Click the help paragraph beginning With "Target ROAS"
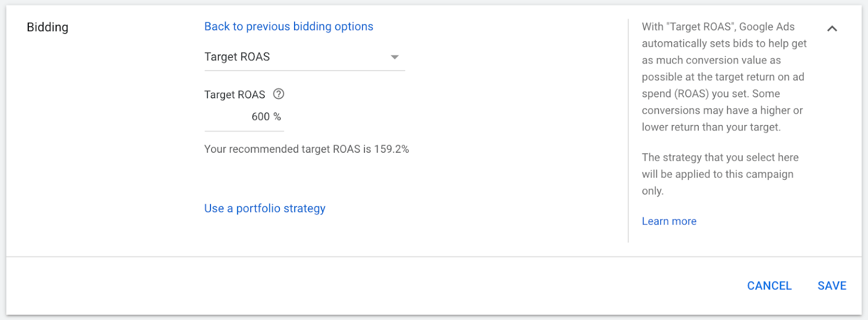 724,77
